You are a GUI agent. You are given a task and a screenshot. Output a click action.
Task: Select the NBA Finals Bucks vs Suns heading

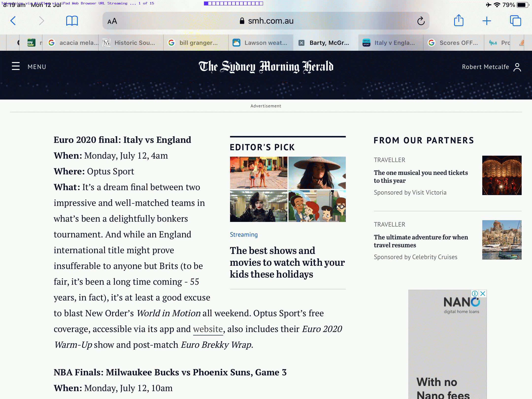[x=170, y=372]
